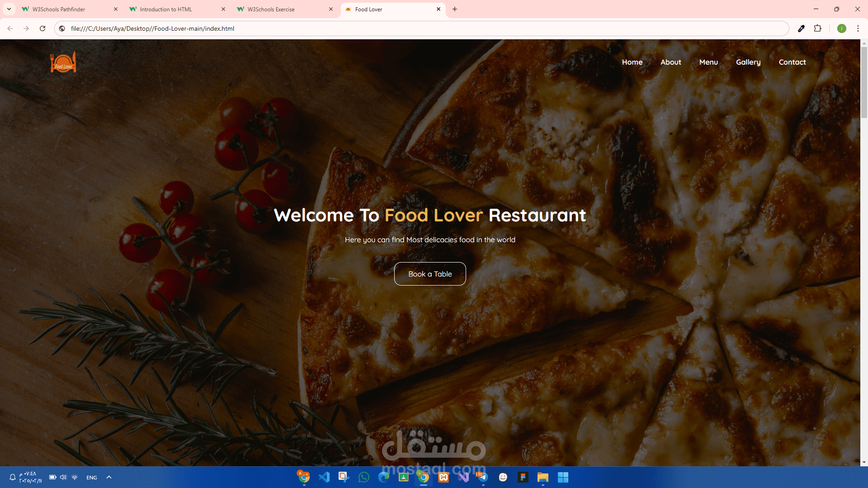Image resolution: width=868 pixels, height=488 pixels.
Task: Click the page vertical scrollbar thumb
Action: tap(864, 81)
